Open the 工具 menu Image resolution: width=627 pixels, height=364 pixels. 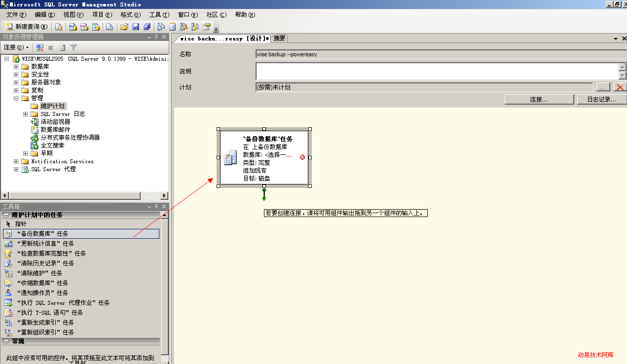(159, 15)
